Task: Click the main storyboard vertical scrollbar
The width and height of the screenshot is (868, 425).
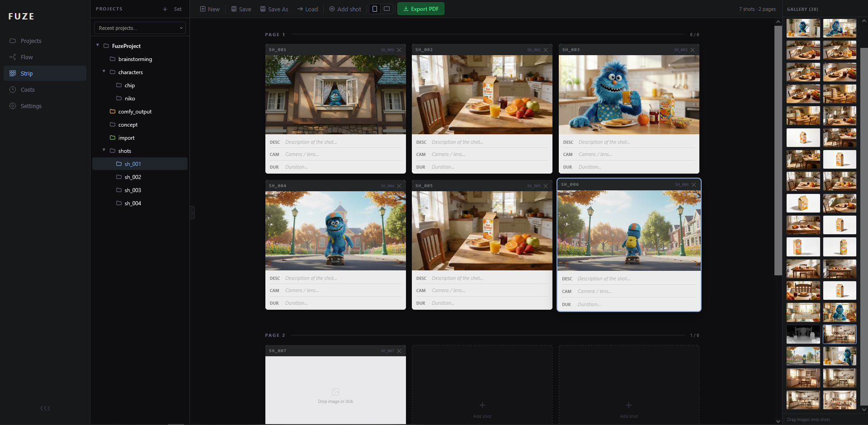Action: pos(778,149)
